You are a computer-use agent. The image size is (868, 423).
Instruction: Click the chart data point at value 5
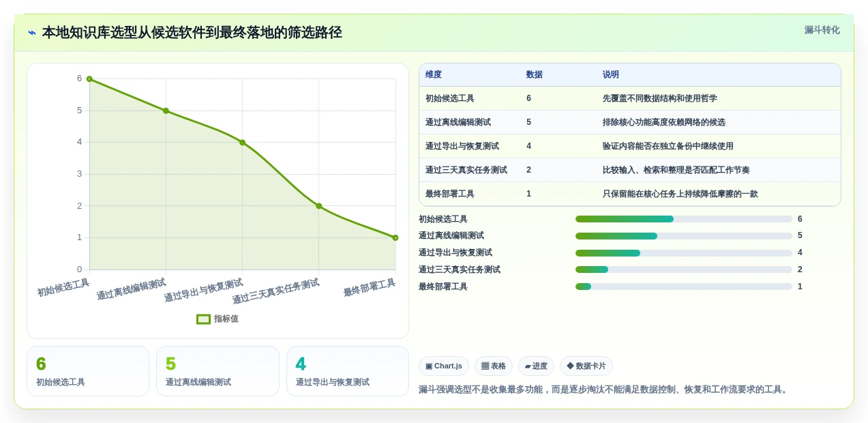[x=166, y=111]
